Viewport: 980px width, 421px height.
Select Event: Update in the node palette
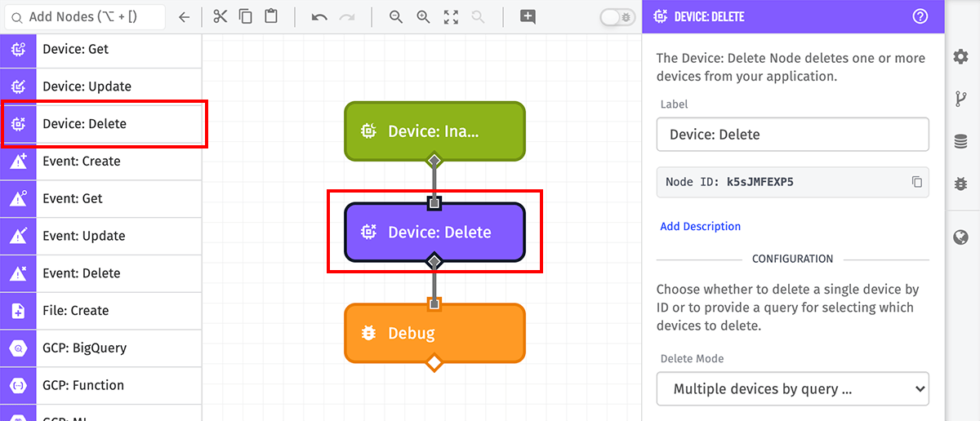tap(101, 236)
